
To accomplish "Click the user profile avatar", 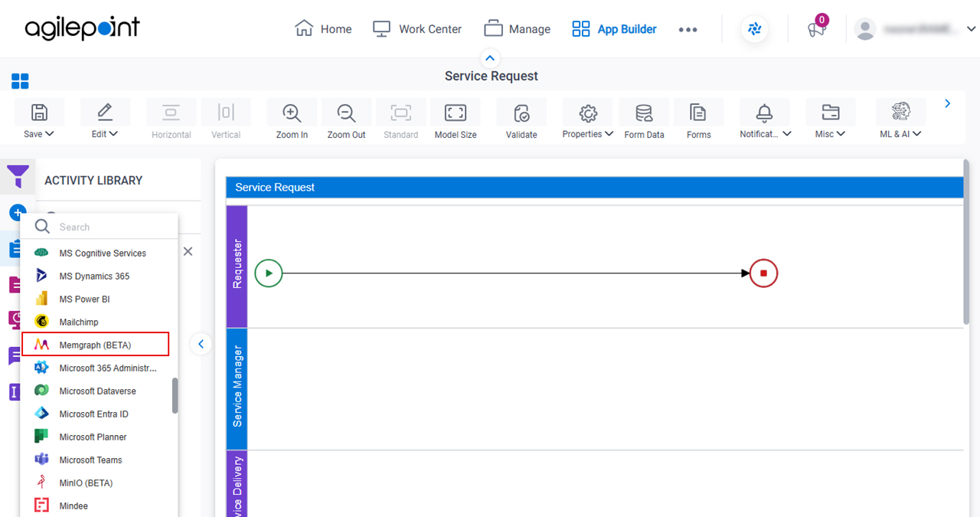I will tap(865, 29).
